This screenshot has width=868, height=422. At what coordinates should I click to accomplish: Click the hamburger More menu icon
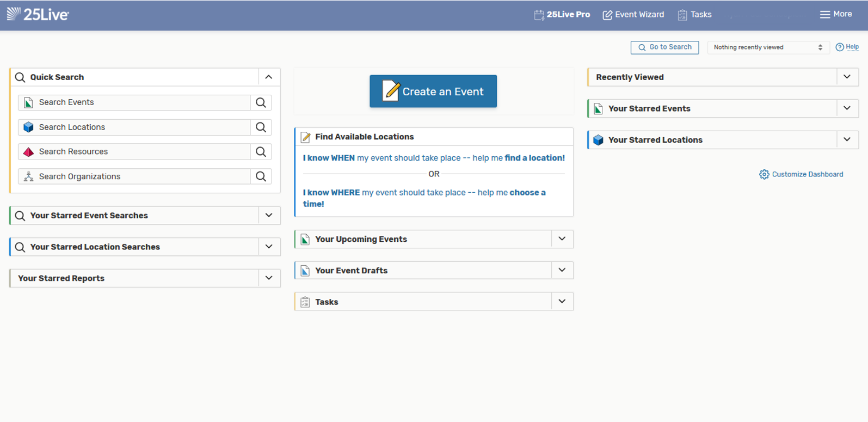click(x=824, y=15)
